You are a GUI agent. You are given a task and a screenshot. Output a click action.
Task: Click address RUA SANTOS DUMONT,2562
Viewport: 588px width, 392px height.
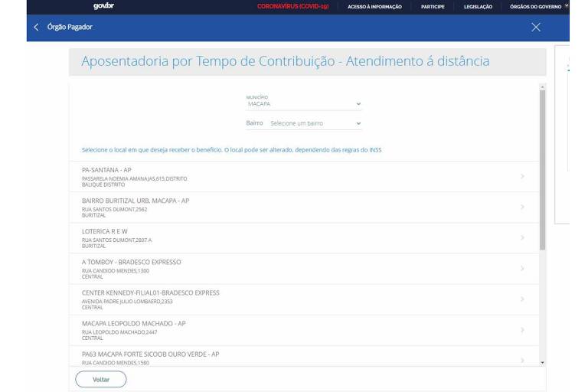click(114, 210)
